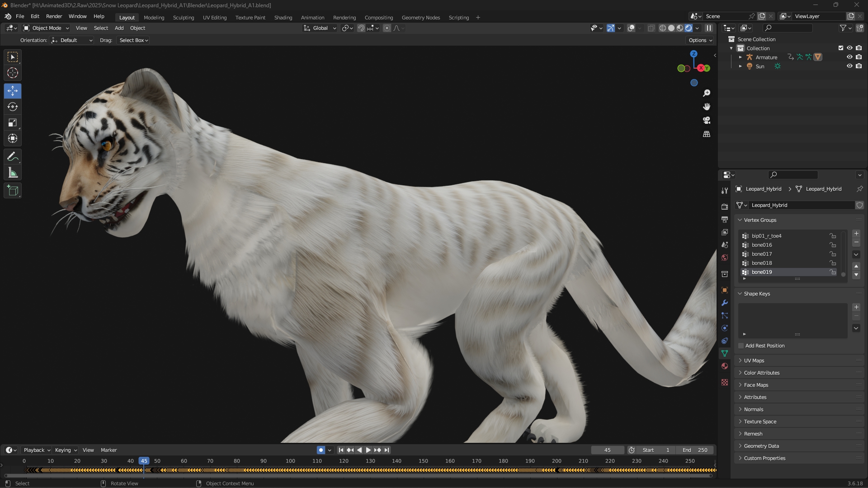This screenshot has height=488, width=868.
Task: Click the current frame field showing 45
Action: (x=607, y=450)
